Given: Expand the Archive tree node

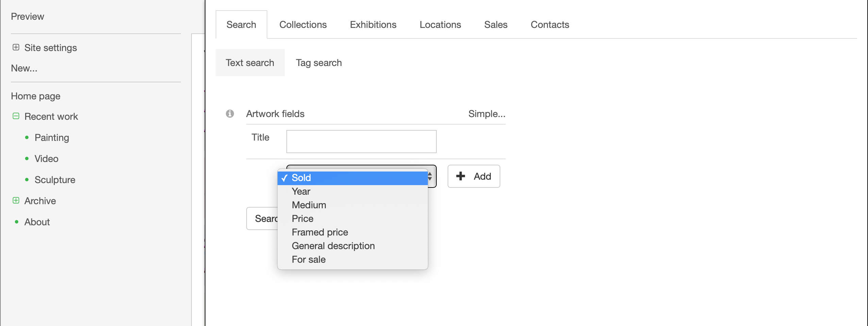Looking at the screenshot, I should point(16,200).
